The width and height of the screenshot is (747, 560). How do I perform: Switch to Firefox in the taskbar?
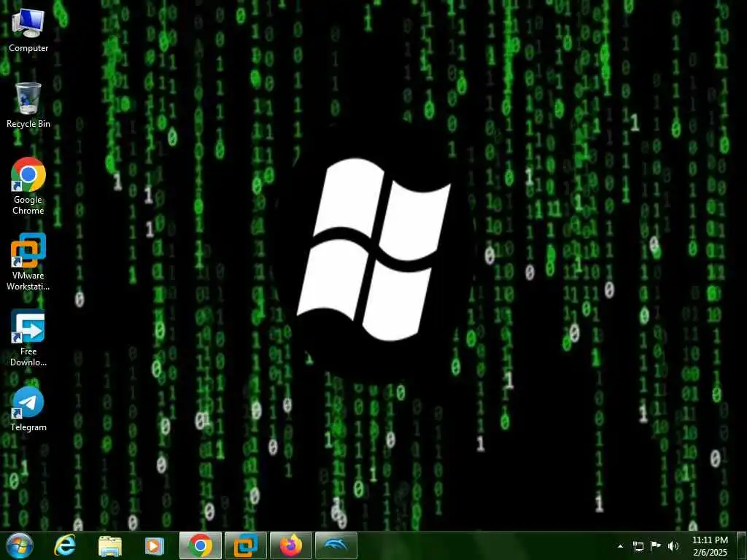coord(291,545)
